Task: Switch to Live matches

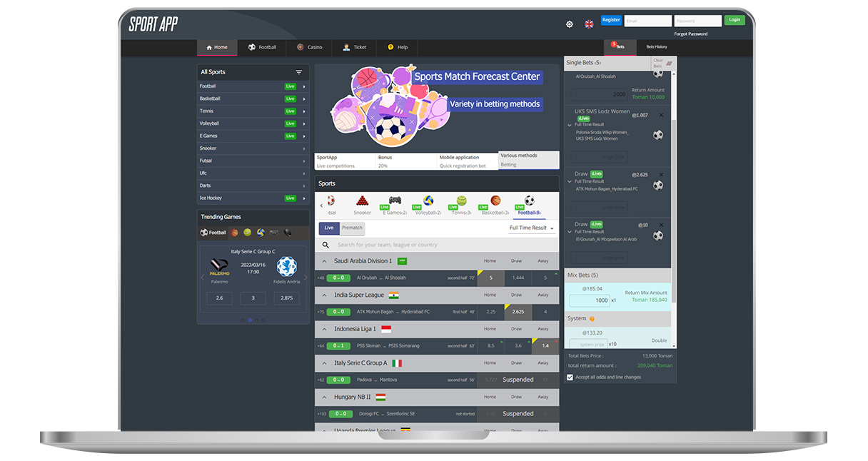Action: point(329,228)
